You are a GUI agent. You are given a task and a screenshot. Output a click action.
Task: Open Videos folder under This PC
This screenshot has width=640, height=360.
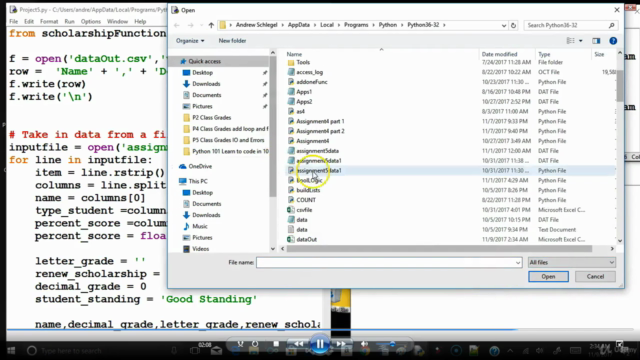[x=200, y=249]
